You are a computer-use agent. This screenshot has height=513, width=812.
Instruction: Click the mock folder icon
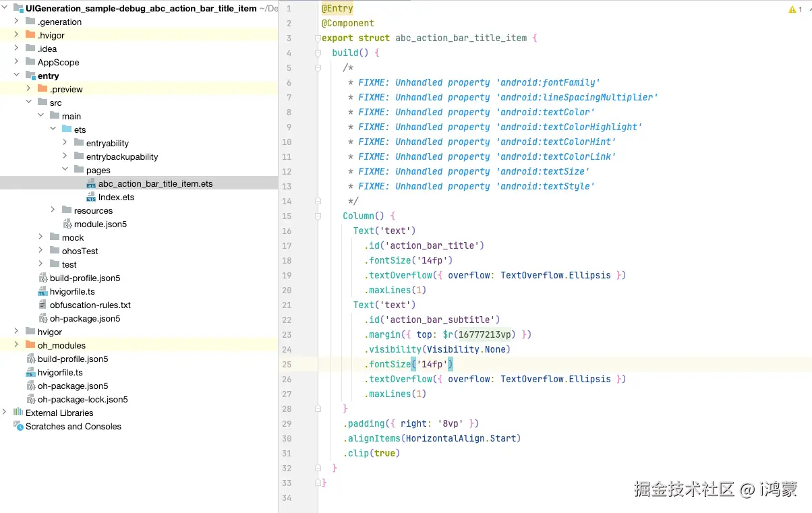coord(55,237)
